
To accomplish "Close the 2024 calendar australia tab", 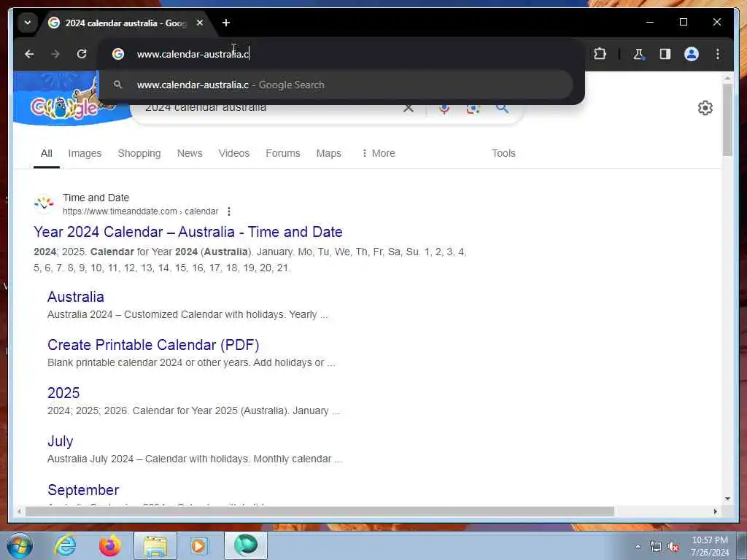I will tap(200, 23).
